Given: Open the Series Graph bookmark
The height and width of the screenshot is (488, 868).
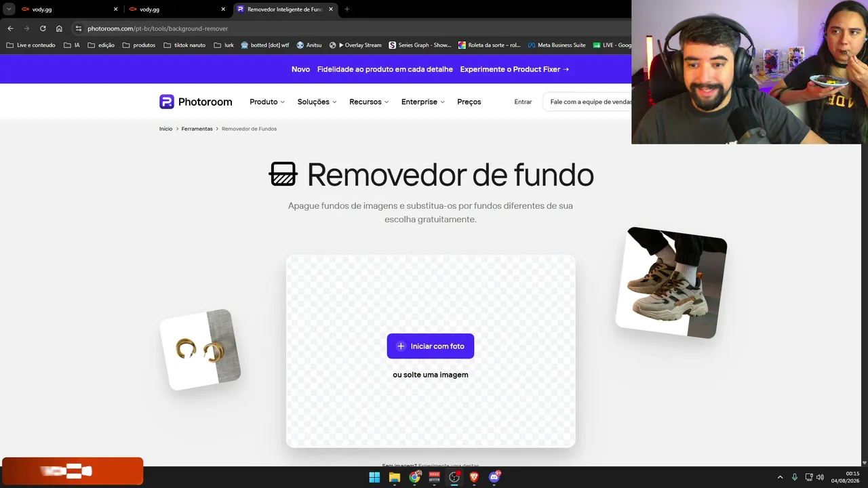Looking at the screenshot, I should tap(420, 45).
